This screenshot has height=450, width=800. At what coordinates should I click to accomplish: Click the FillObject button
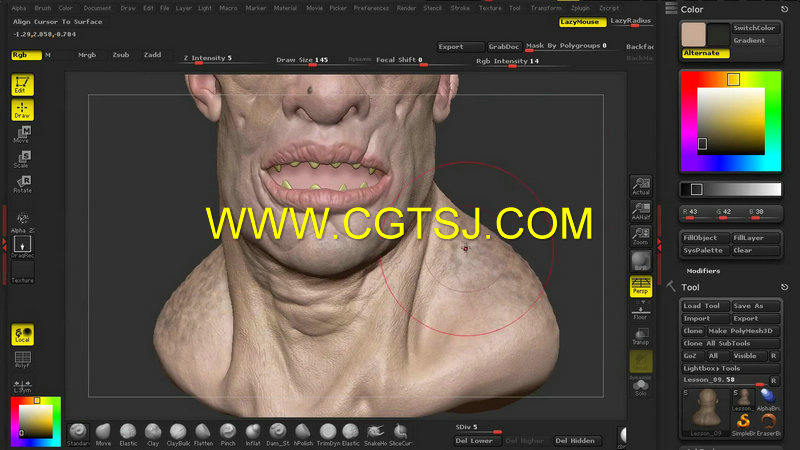point(705,238)
